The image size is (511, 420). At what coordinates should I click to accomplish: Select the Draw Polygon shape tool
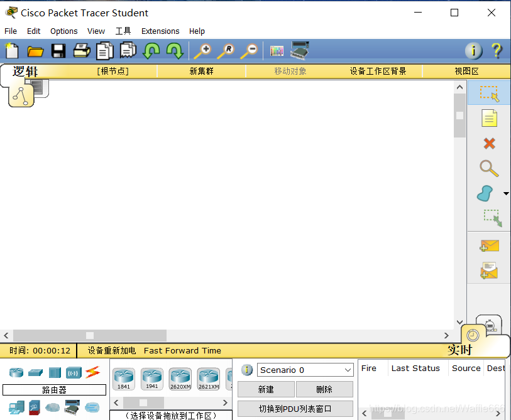pyautogui.click(x=485, y=193)
